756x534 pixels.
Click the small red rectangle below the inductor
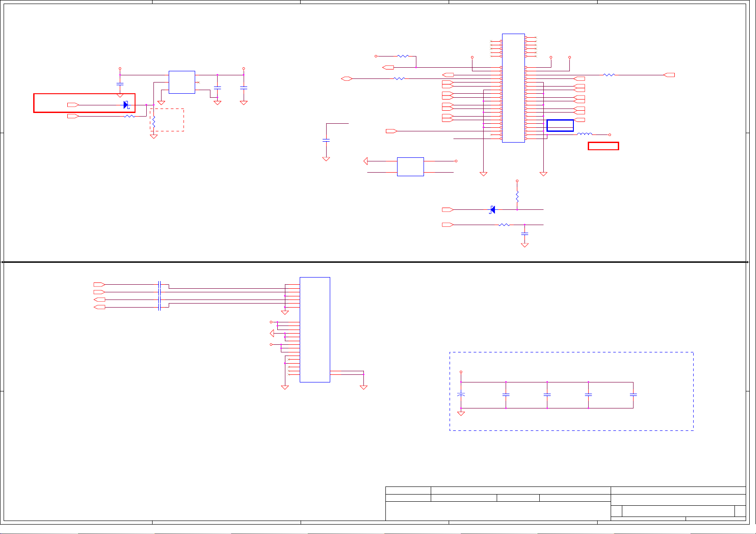(603, 146)
